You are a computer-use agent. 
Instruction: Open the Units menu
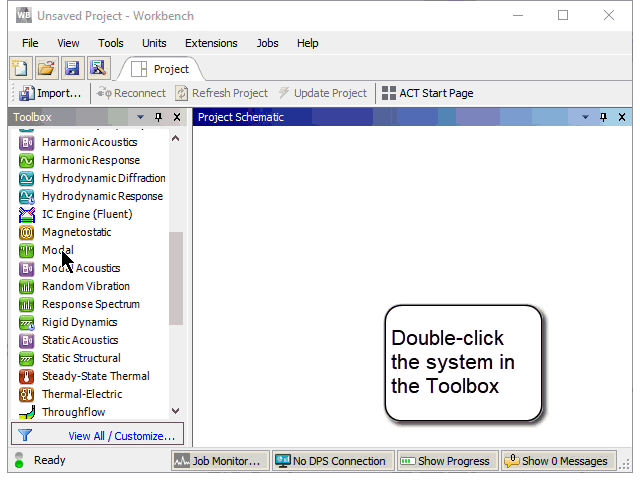(x=154, y=43)
